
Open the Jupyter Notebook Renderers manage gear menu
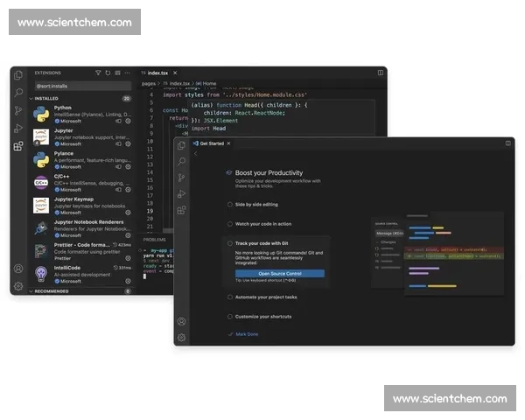click(x=128, y=235)
